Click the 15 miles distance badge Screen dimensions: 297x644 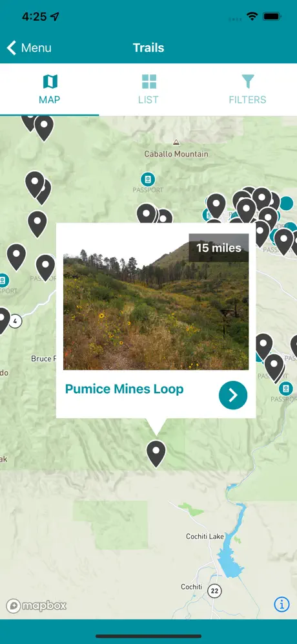click(x=219, y=248)
